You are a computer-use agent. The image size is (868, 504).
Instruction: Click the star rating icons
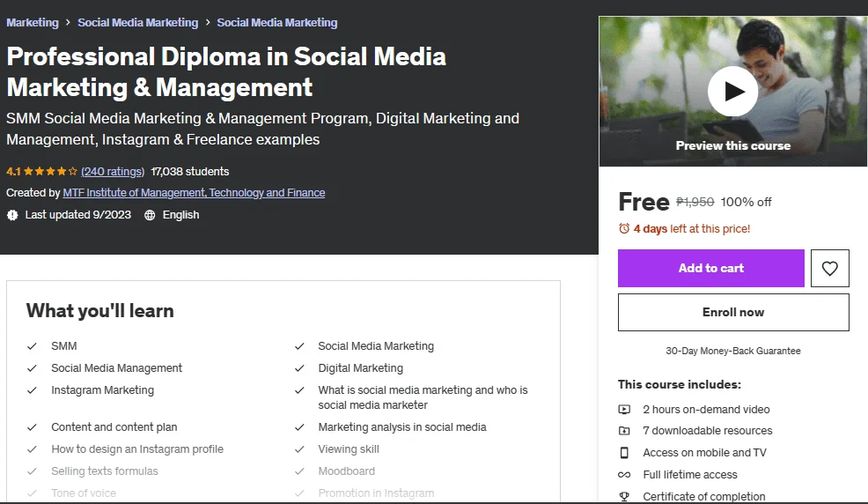[x=50, y=172]
